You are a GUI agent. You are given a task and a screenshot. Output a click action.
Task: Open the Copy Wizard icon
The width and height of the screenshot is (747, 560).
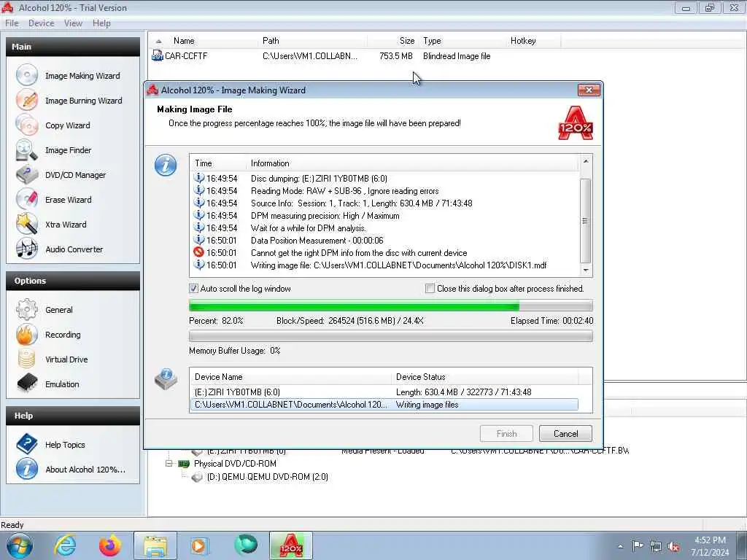pos(27,125)
